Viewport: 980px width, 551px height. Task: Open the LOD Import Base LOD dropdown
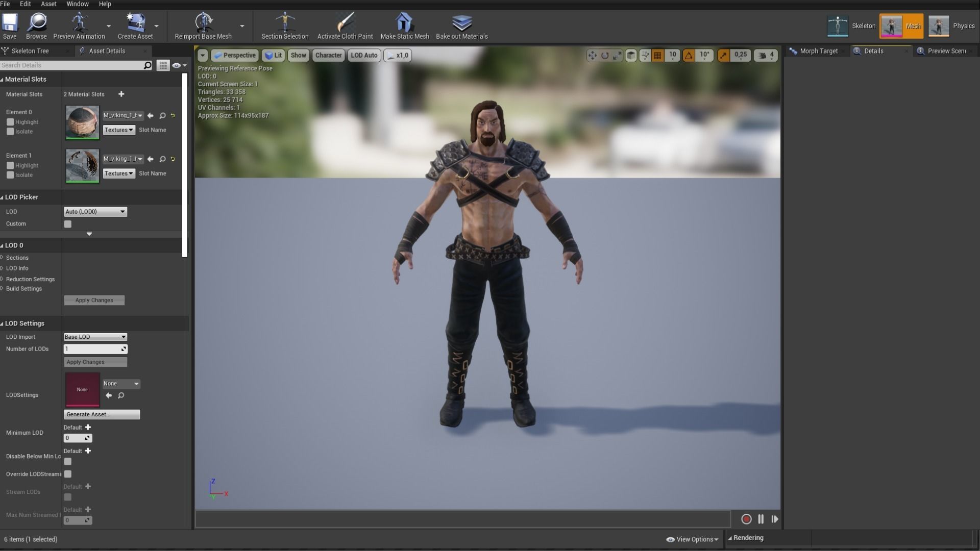pyautogui.click(x=95, y=337)
